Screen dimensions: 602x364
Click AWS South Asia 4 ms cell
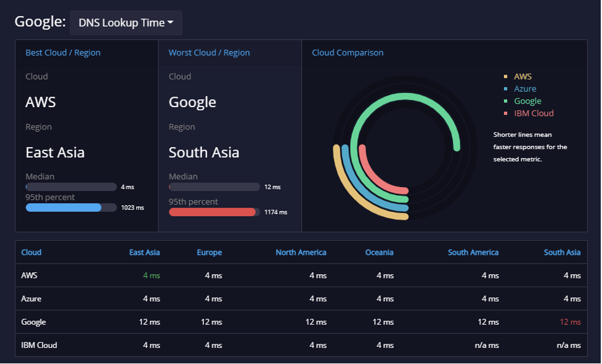tap(572, 275)
